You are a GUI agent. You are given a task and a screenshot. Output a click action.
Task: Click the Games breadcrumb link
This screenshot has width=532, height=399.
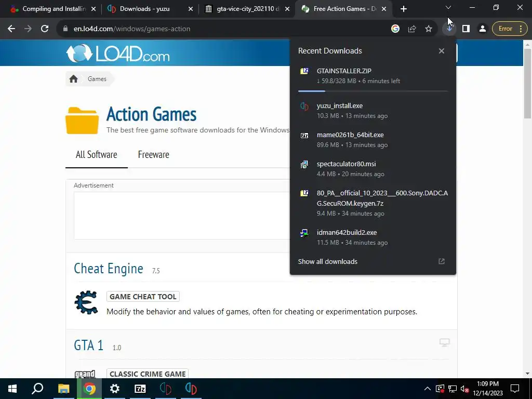tap(97, 79)
